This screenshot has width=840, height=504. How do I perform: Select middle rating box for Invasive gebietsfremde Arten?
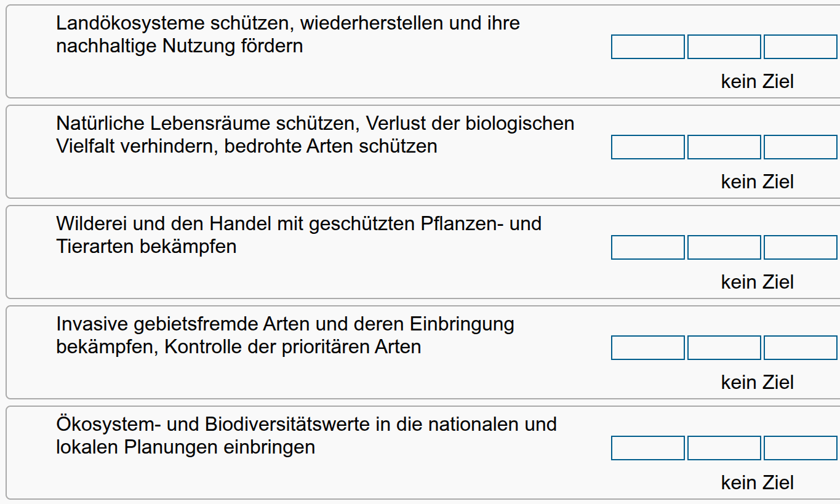coord(724,348)
